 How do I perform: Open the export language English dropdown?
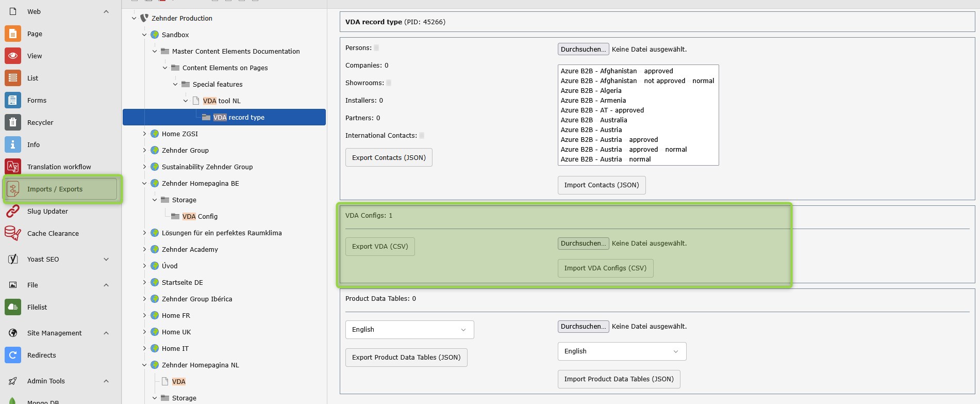[x=409, y=330]
